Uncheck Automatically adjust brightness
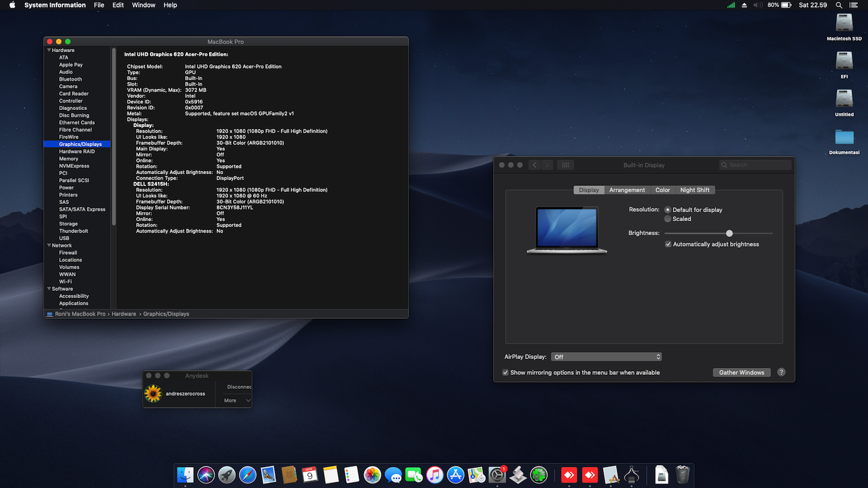This screenshot has width=868, height=488. click(668, 244)
